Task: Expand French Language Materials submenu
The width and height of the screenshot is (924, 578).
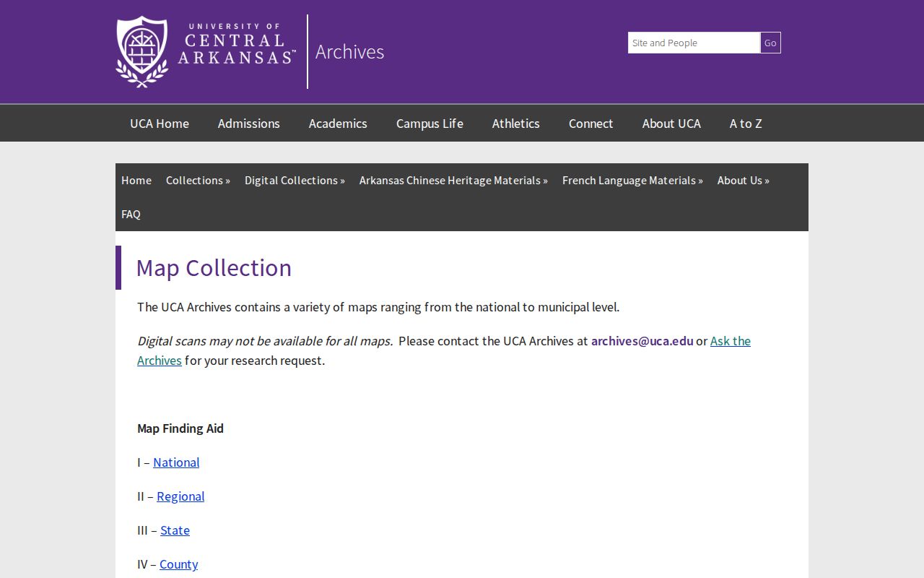Action: (632, 181)
